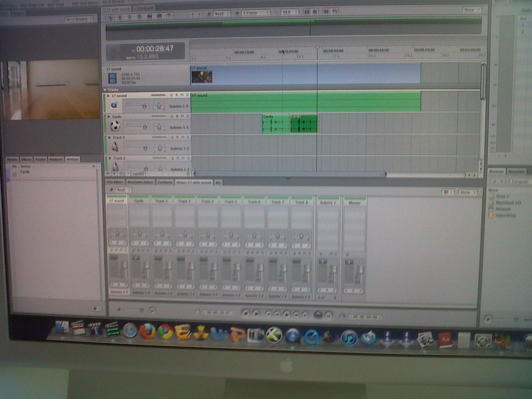Image resolution: width=532 pixels, height=399 pixels.
Task: Click the red dictionary icon in Dock
Action: pyautogui.click(x=445, y=341)
